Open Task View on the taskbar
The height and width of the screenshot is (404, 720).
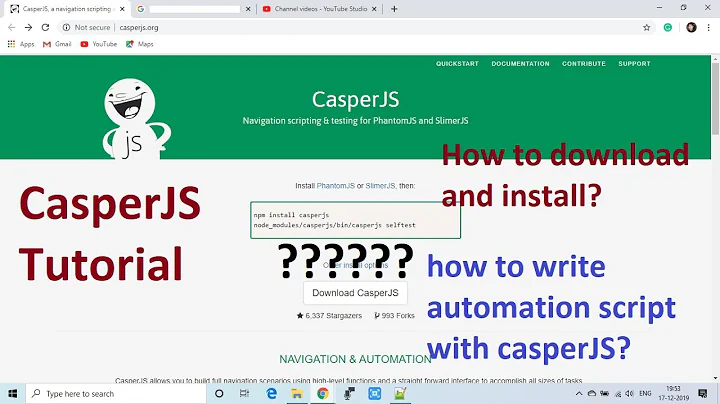[x=244, y=393]
